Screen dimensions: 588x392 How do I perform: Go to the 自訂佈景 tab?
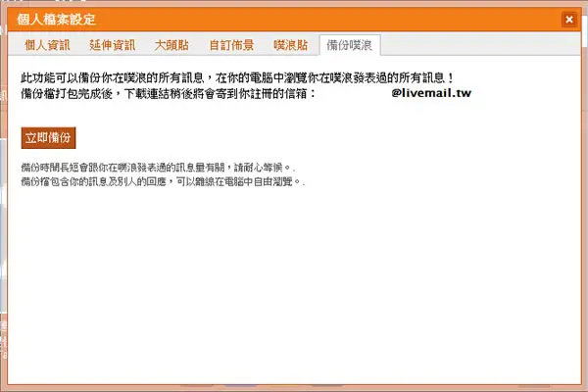coord(231,45)
